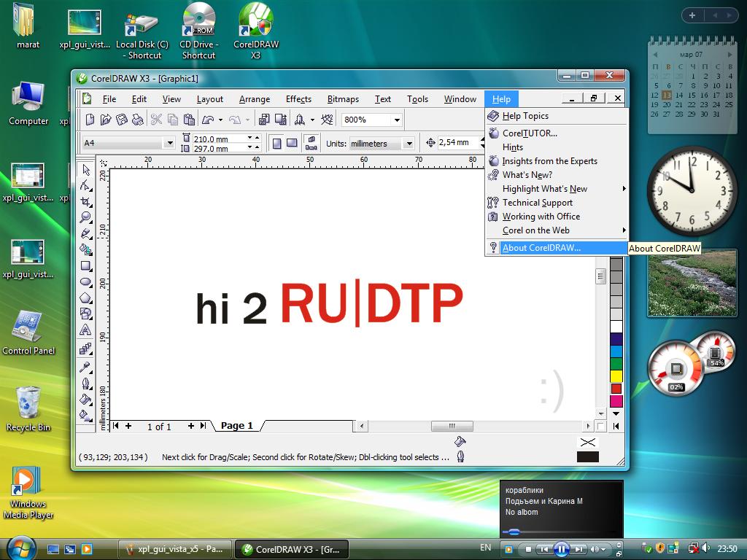Select the Outline pen tool
Screen dimensions: 747x560
coord(86,384)
